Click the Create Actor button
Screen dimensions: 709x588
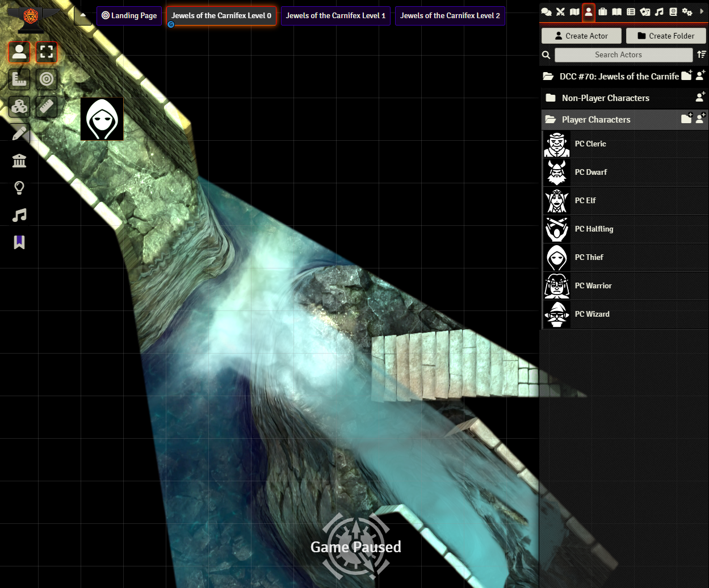point(581,36)
